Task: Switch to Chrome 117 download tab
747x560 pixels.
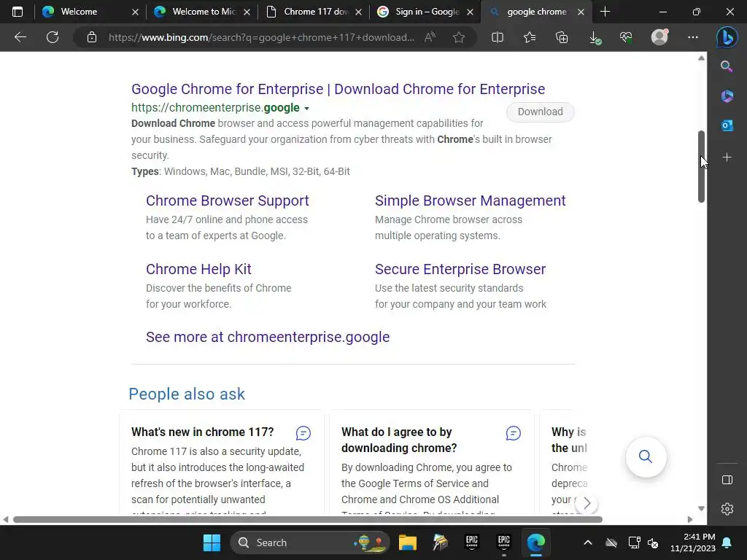Action: click(x=315, y=12)
